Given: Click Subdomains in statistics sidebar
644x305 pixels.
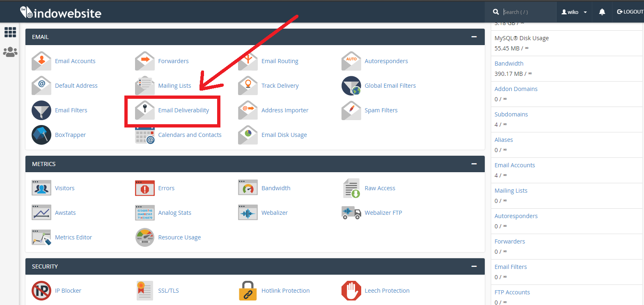Looking at the screenshot, I should [511, 114].
